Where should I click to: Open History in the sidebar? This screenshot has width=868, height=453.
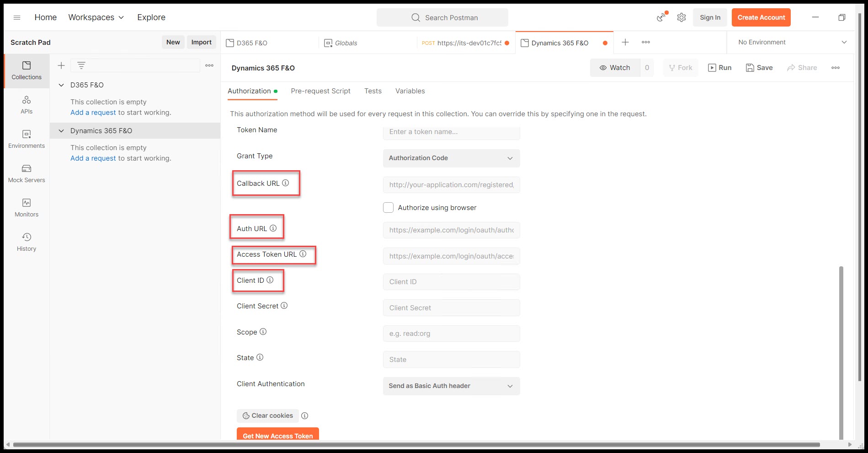click(27, 243)
